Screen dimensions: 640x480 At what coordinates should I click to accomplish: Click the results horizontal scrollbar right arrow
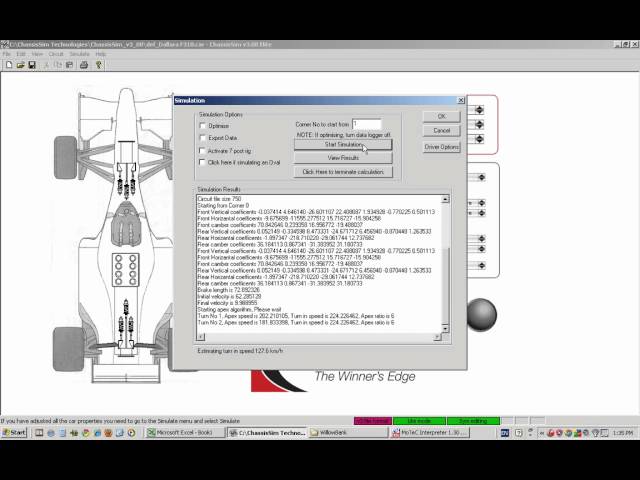coord(437,337)
